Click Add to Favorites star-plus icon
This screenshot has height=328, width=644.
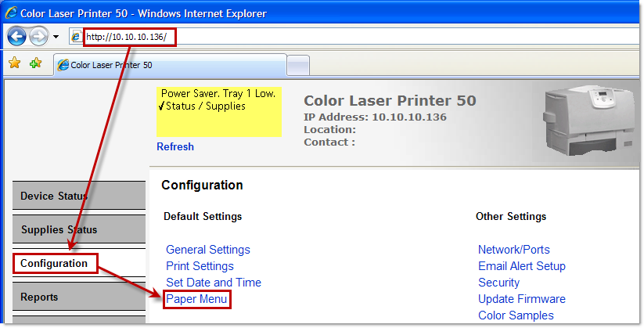[x=36, y=63]
